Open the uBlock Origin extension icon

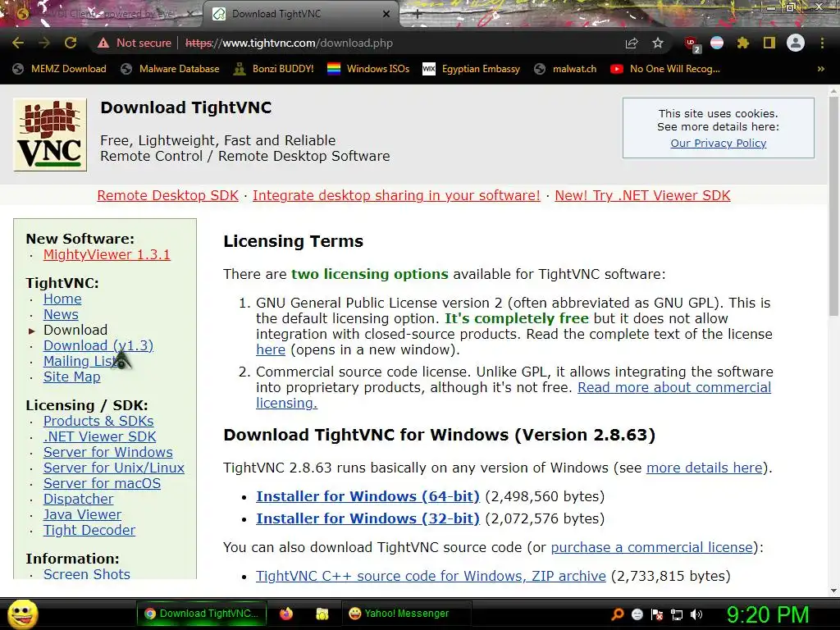pyautogui.click(x=692, y=44)
